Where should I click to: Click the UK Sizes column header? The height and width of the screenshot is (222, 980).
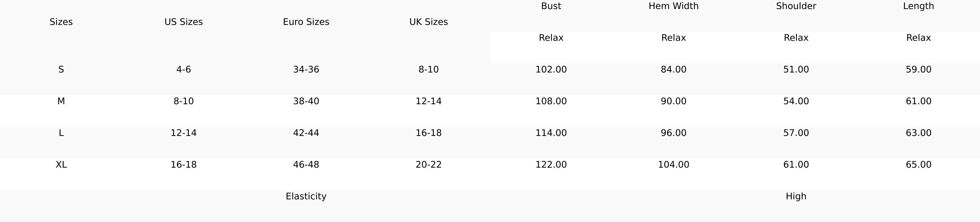point(428,22)
